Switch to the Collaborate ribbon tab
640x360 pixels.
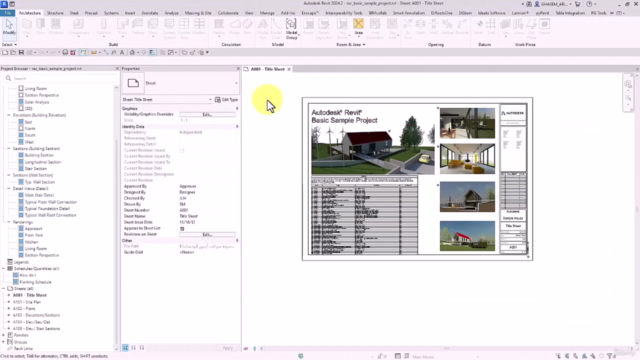tap(228, 13)
